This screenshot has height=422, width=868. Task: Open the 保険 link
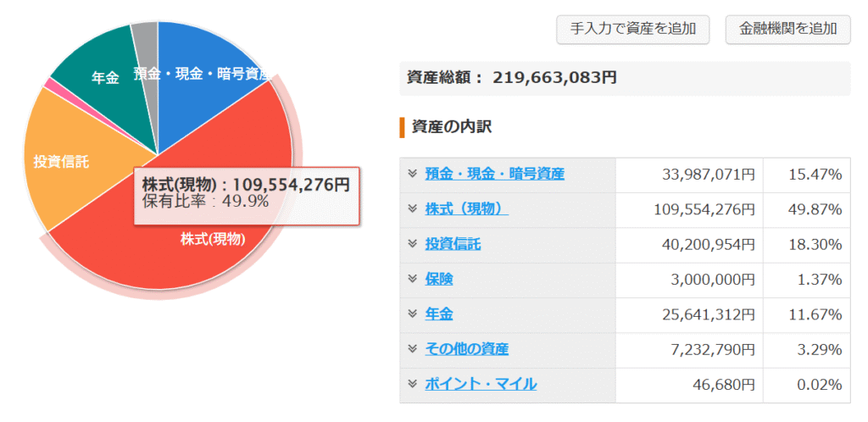click(x=438, y=279)
